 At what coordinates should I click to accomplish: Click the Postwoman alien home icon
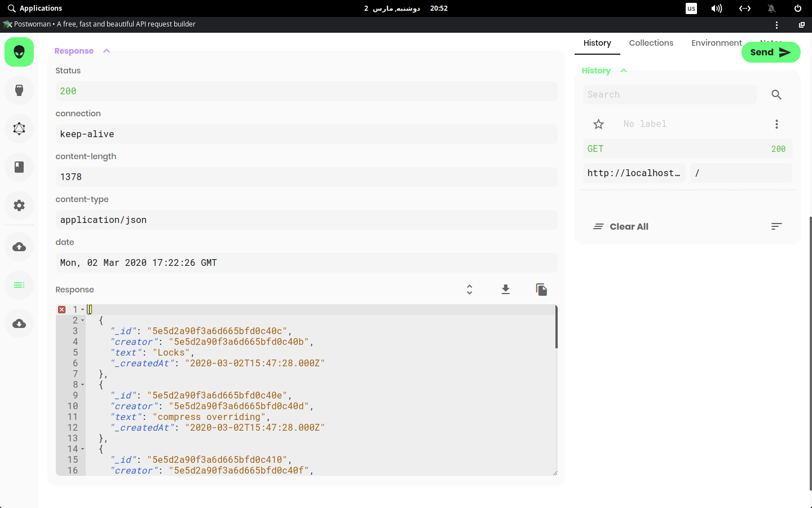[x=19, y=51]
